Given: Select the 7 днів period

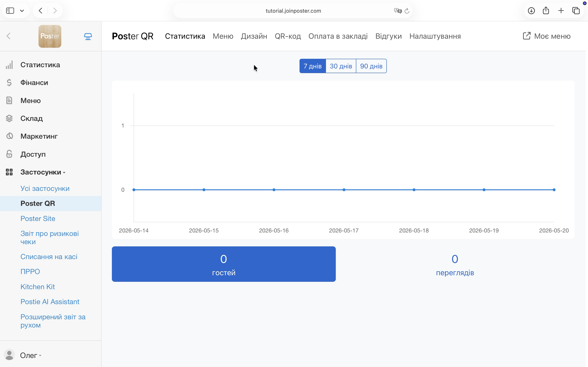Looking at the screenshot, I should point(312,66).
